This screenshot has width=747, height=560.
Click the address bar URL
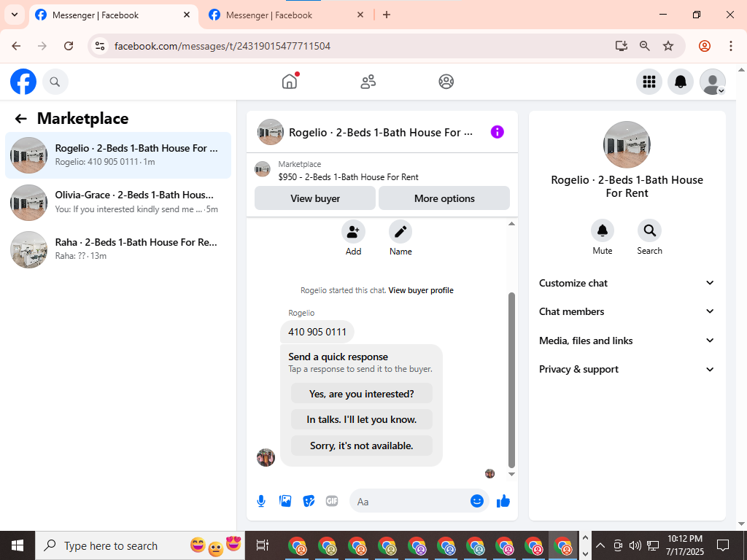click(x=222, y=46)
